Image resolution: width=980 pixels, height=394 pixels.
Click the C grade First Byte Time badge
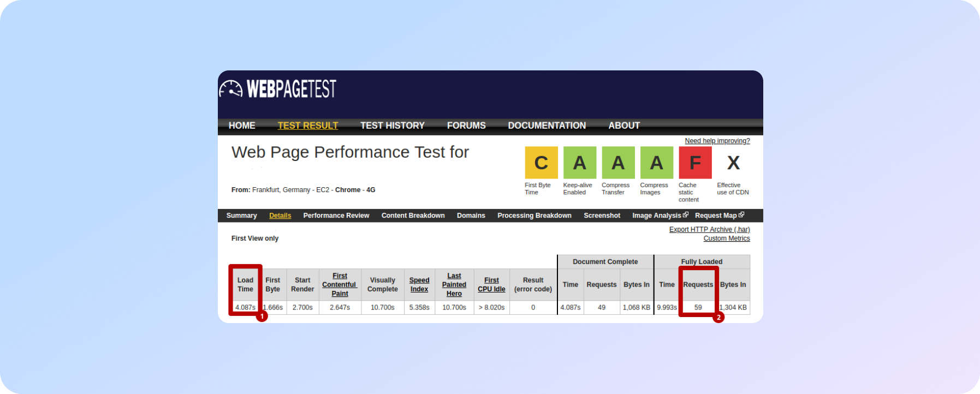[541, 163]
